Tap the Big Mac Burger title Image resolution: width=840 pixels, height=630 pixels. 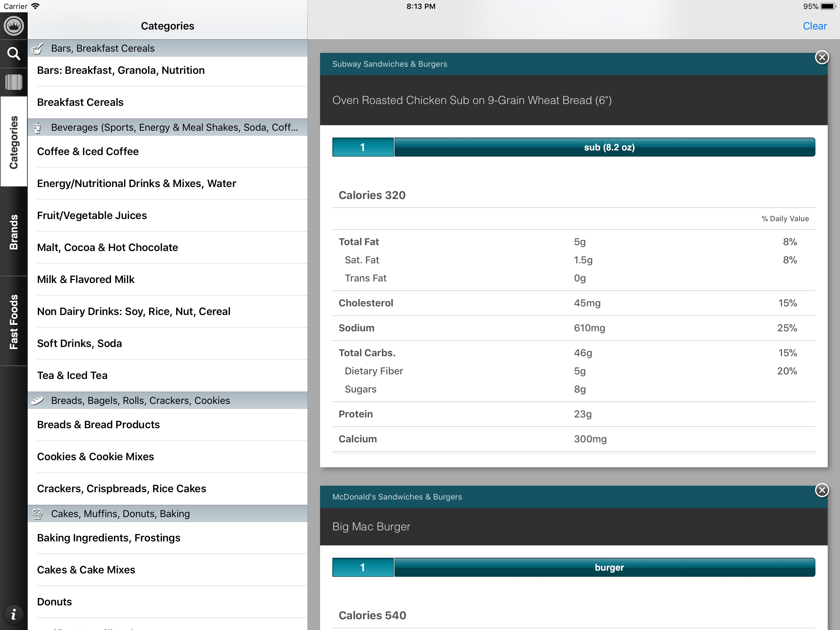[371, 527]
